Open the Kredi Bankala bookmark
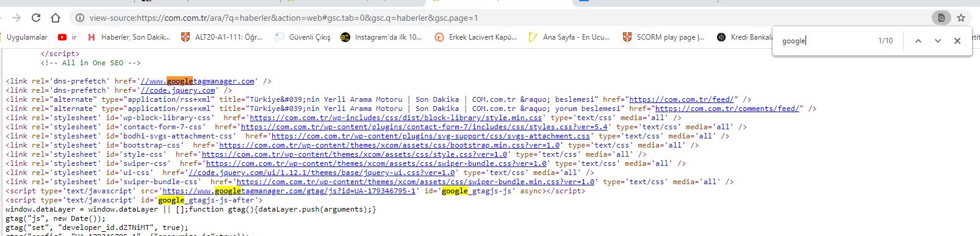 (744, 37)
